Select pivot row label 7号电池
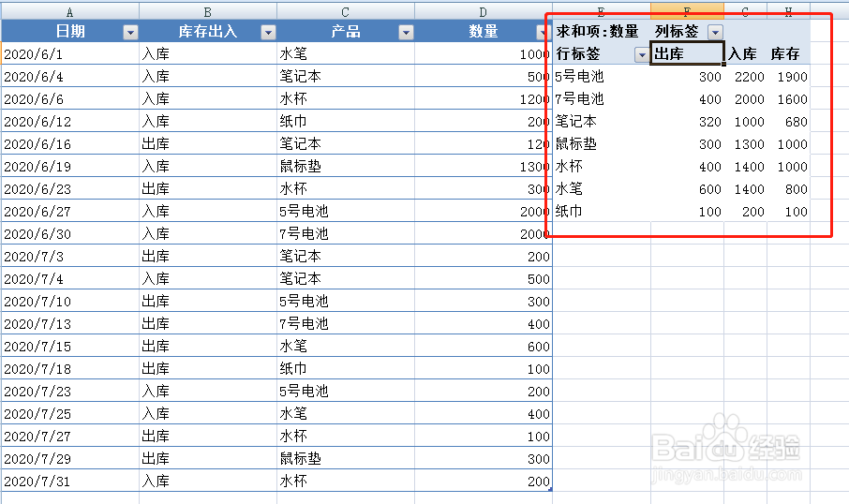 (x=601, y=99)
